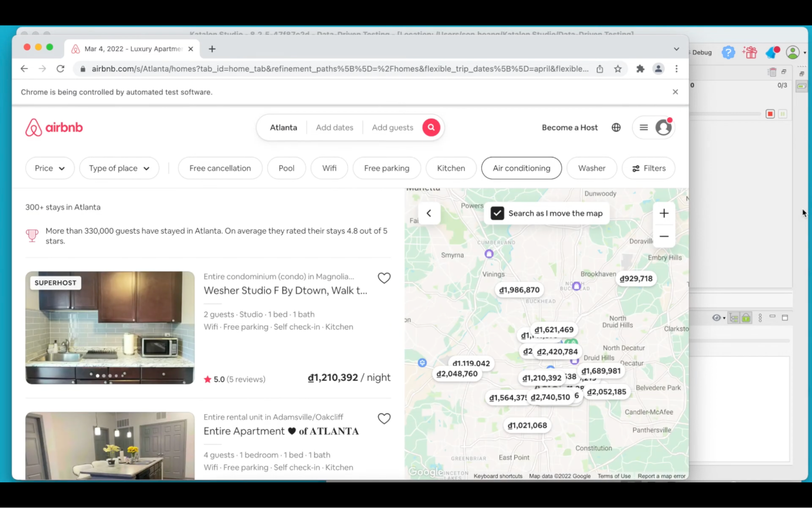The image size is (812, 508).
Task: Dismiss the automated test software banner
Action: coord(675,92)
